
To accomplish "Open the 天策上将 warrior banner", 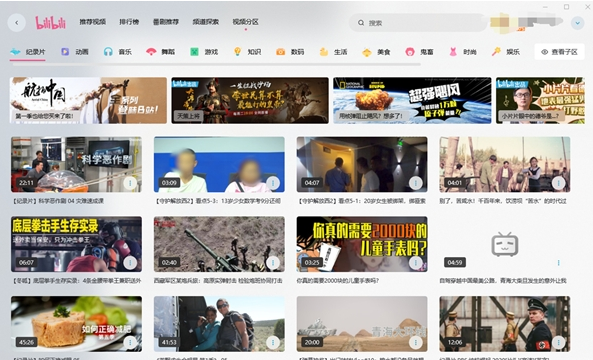I will pos(250,101).
